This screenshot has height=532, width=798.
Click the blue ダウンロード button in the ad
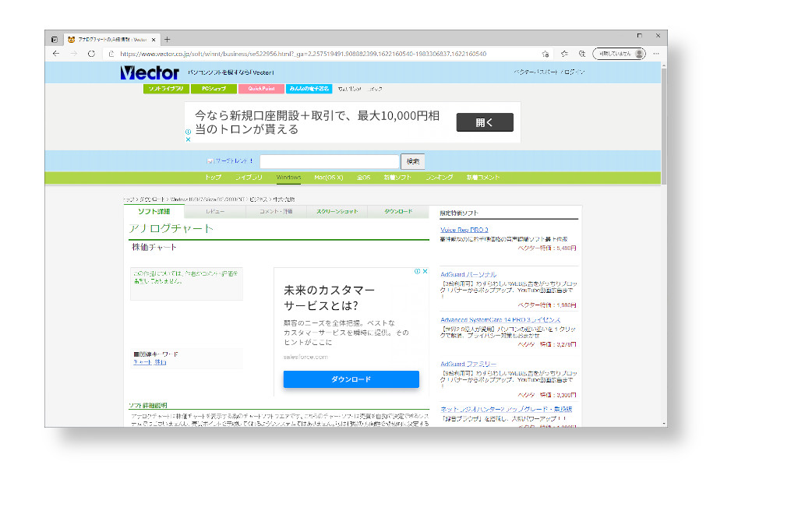tap(351, 379)
